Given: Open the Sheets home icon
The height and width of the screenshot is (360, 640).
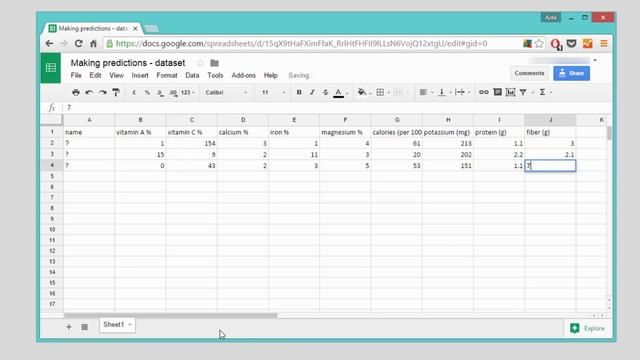Looking at the screenshot, I should point(51,68).
